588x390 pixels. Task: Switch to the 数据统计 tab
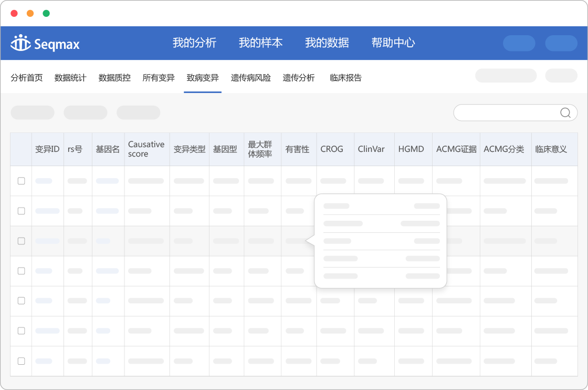[x=70, y=78]
